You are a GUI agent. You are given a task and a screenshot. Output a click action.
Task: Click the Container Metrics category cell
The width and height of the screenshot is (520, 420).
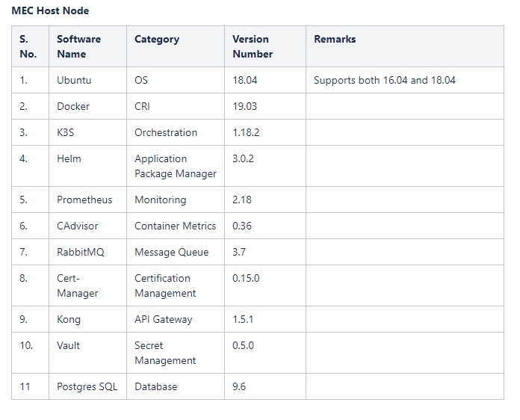(175, 226)
